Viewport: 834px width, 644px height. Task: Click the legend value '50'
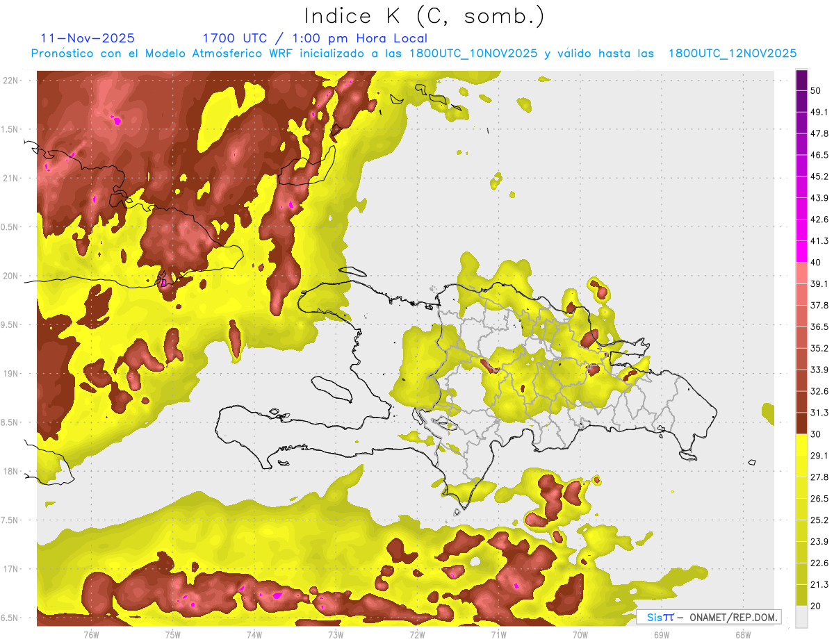coord(816,91)
